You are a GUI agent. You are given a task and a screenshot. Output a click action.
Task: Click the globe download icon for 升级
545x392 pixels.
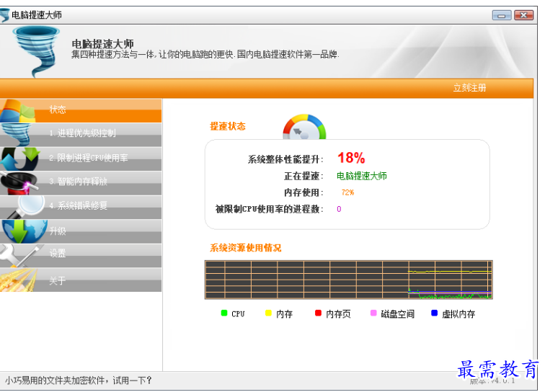tap(22, 231)
